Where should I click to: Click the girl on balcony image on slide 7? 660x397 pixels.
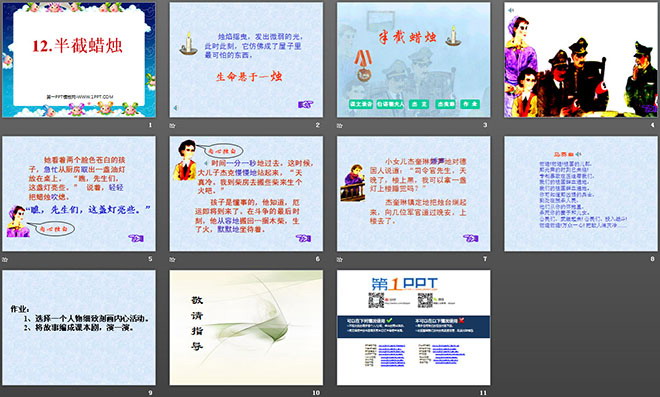tap(353, 183)
